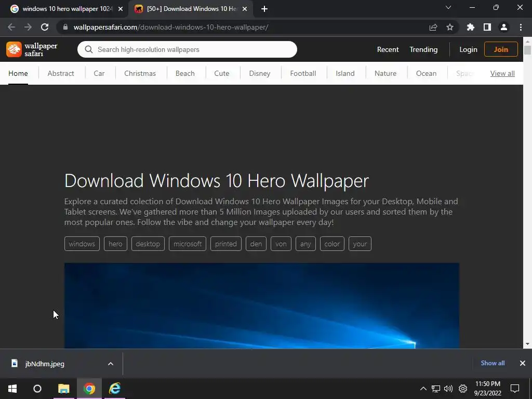Open the Recent wallpapers link
The width and height of the screenshot is (532, 399).
pyautogui.click(x=388, y=49)
